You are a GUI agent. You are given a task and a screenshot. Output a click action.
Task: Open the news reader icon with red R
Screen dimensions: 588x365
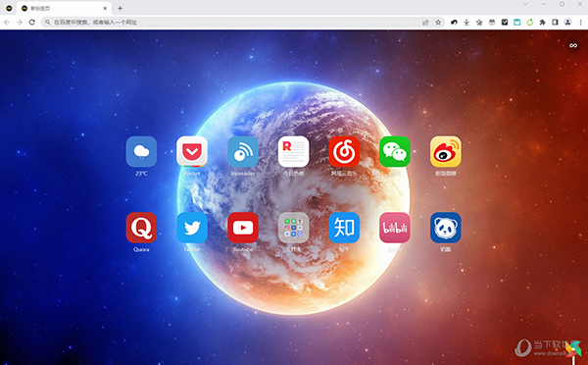point(293,152)
